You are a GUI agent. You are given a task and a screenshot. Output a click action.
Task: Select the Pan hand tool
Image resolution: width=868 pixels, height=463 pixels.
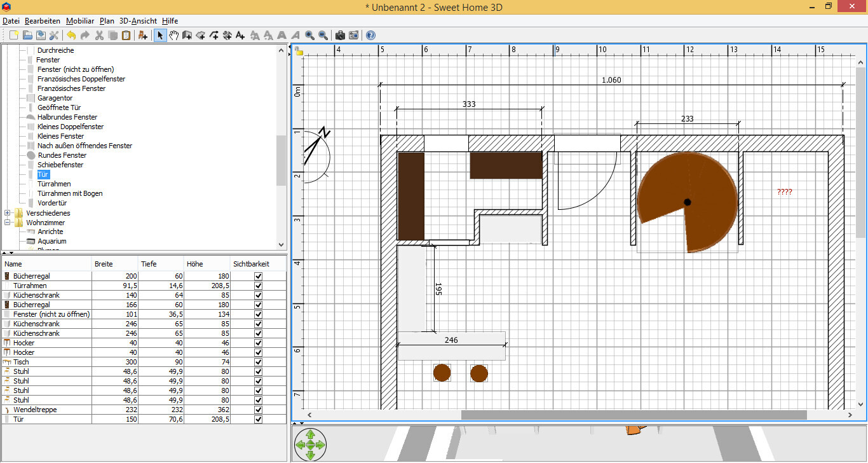(173, 35)
